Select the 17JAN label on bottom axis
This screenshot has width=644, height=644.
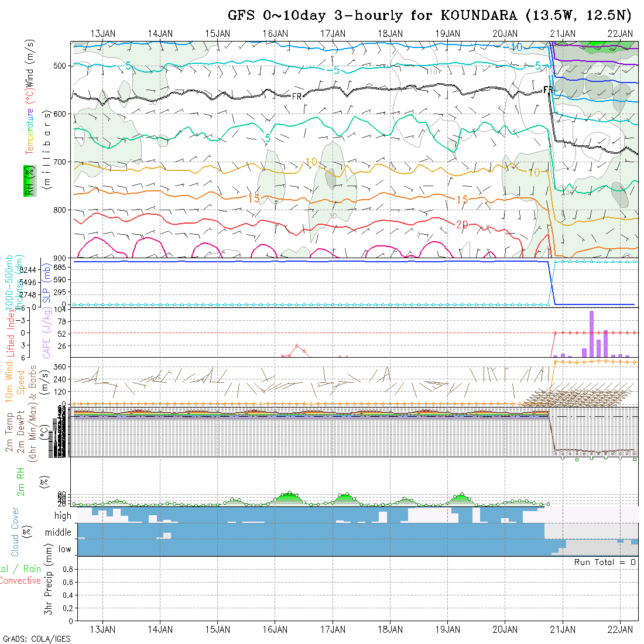point(333,629)
